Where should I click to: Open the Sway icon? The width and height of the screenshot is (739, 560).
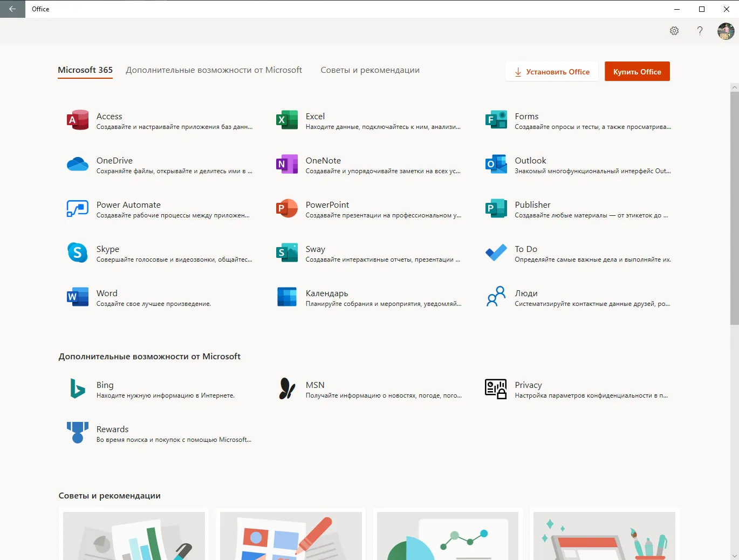click(287, 252)
